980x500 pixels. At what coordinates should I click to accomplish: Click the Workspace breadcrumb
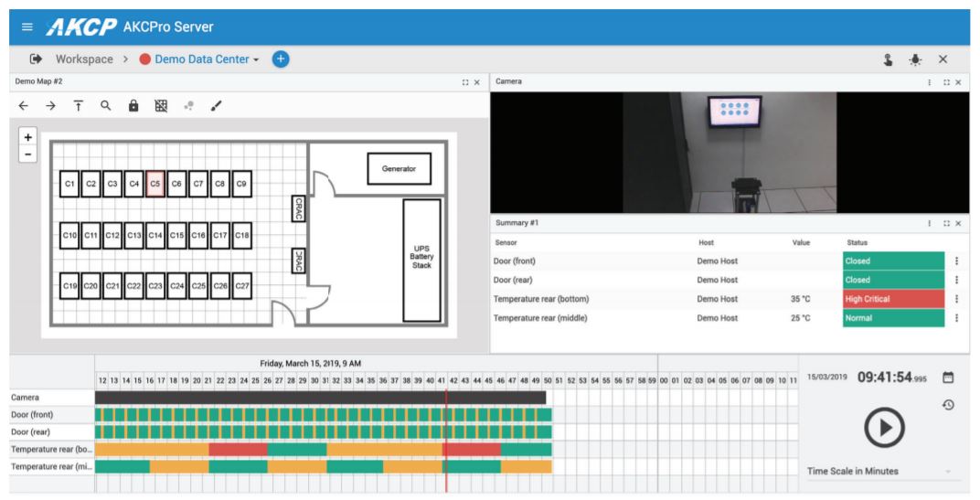click(84, 59)
